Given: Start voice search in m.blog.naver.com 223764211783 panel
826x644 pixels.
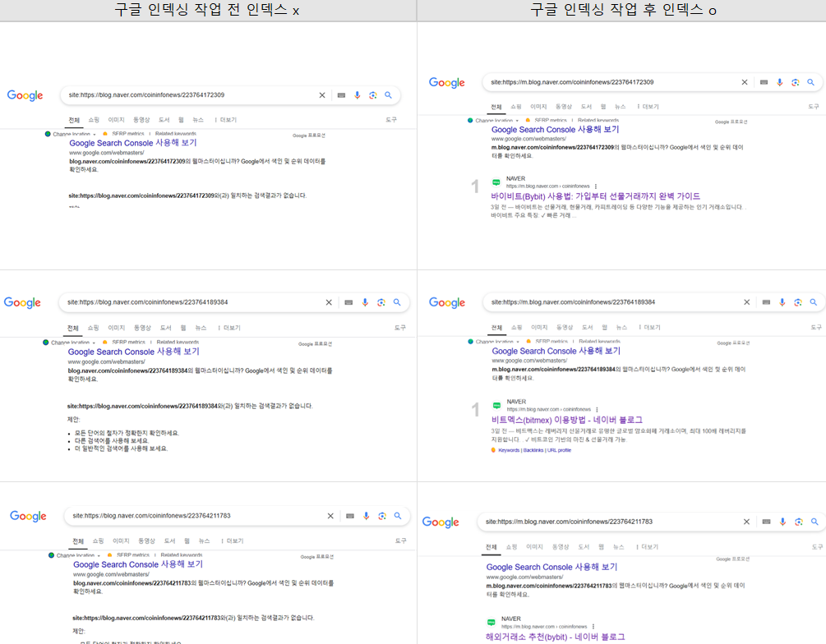Looking at the screenshot, I should pyautogui.click(x=782, y=522).
